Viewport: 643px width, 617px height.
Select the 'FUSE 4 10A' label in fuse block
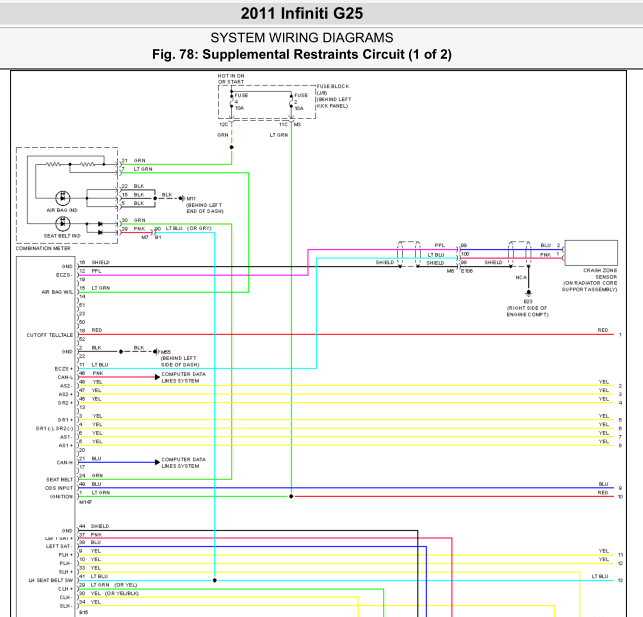[241, 101]
